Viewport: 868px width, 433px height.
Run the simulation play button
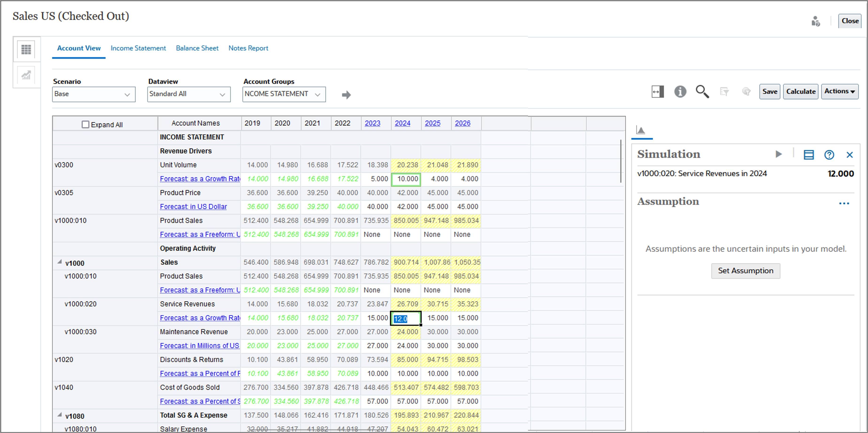[778, 154]
